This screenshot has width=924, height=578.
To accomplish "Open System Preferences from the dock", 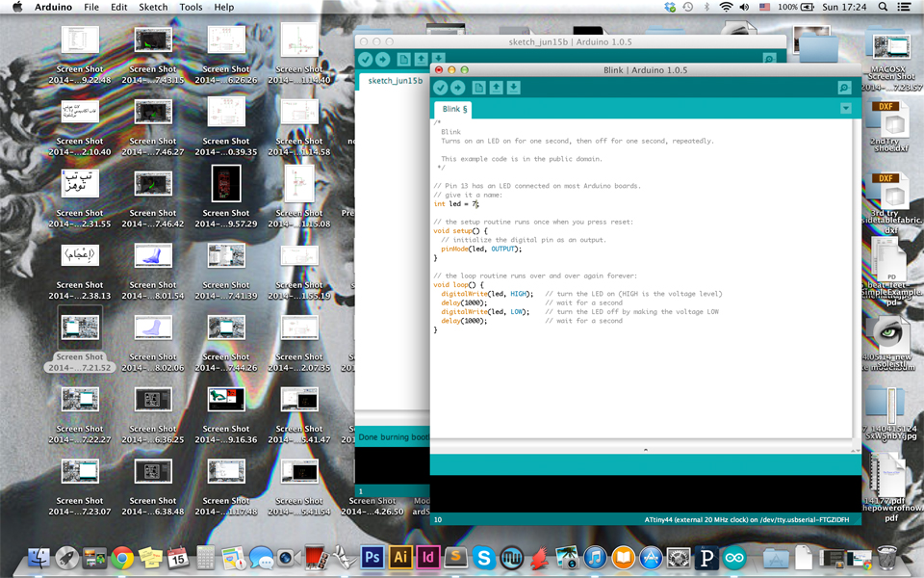I will 679,558.
